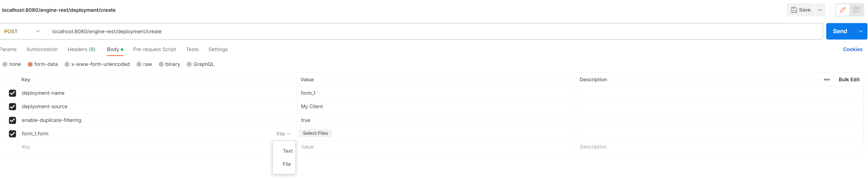Expand the Save options arrow

click(x=820, y=10)
